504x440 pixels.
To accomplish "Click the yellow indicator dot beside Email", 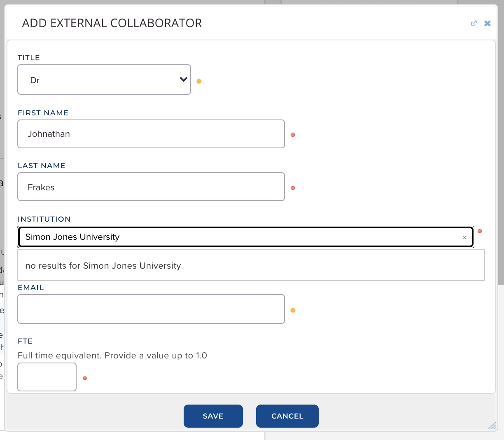I will 293,310.
